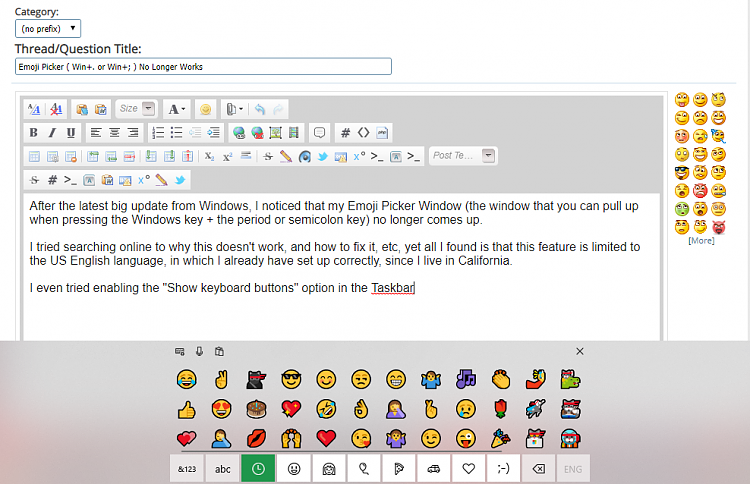Viewport: 750px width, 484px height.
Task: Activate microphone dictation on touch keyboard
Action: click(199, 352)
